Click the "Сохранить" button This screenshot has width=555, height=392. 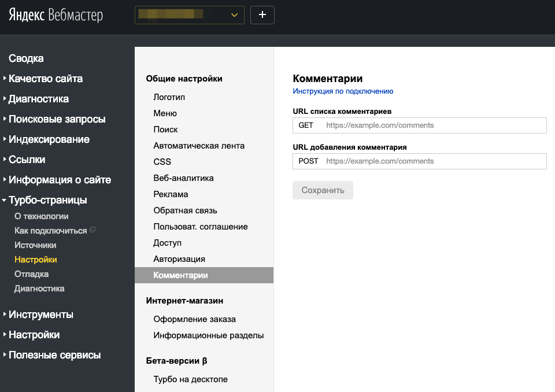point(323,190)
